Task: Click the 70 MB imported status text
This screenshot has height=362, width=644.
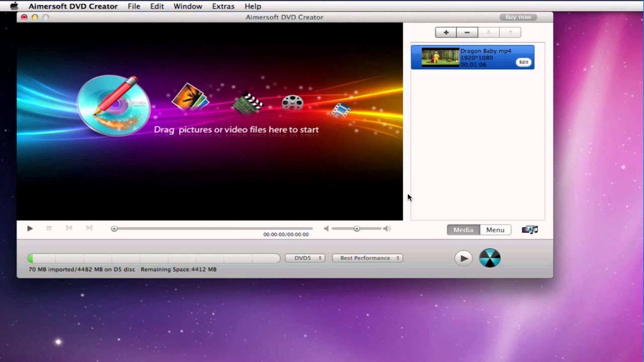Action: 82,269
